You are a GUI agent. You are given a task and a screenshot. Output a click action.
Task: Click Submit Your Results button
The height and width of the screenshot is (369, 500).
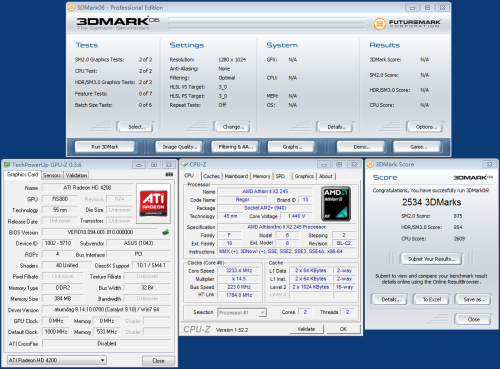point(431,259)
